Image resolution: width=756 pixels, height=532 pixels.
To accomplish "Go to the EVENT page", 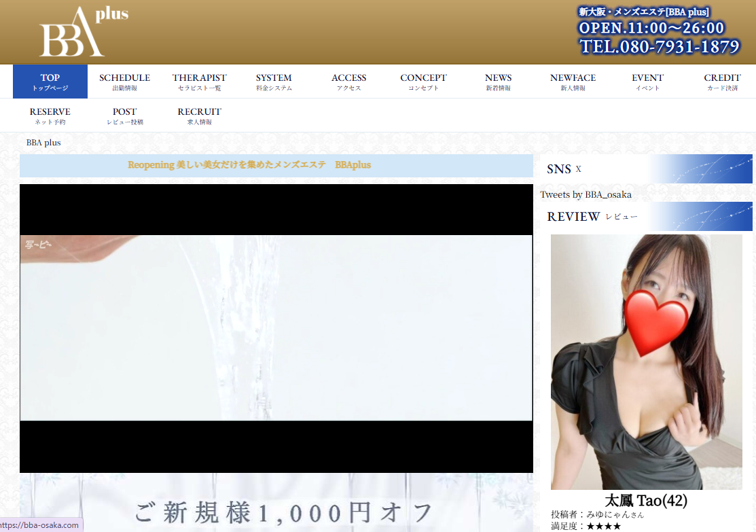I will pos(647,82).
